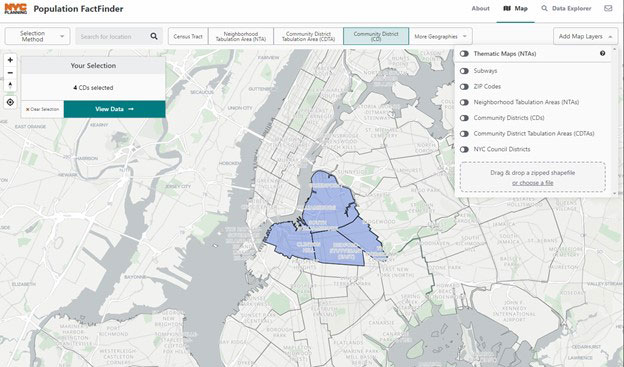Click the View Data button
Screen dimensions: 624x367
pyautogui.click(x=114, y=109)
